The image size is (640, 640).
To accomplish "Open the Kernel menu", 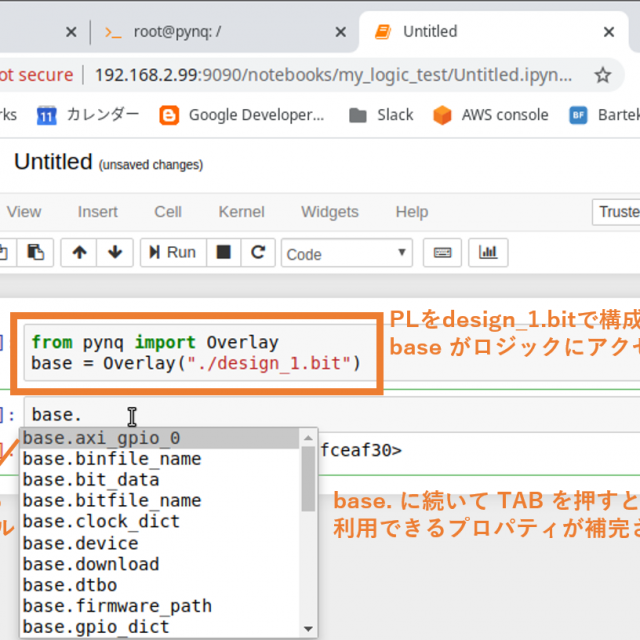I will [241, 212].
